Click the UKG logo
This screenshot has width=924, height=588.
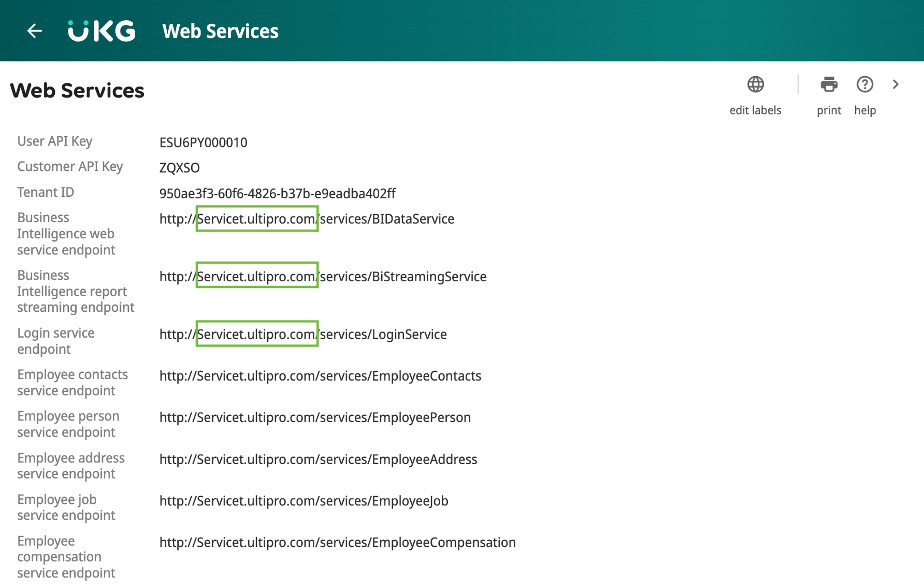coord(102,31)
